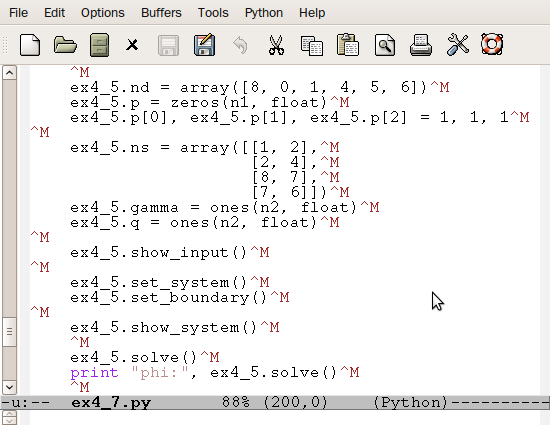Viewport: 550px width, 425px height.
Task: Click the scrollbar down arrow
Action: (9, 387)
